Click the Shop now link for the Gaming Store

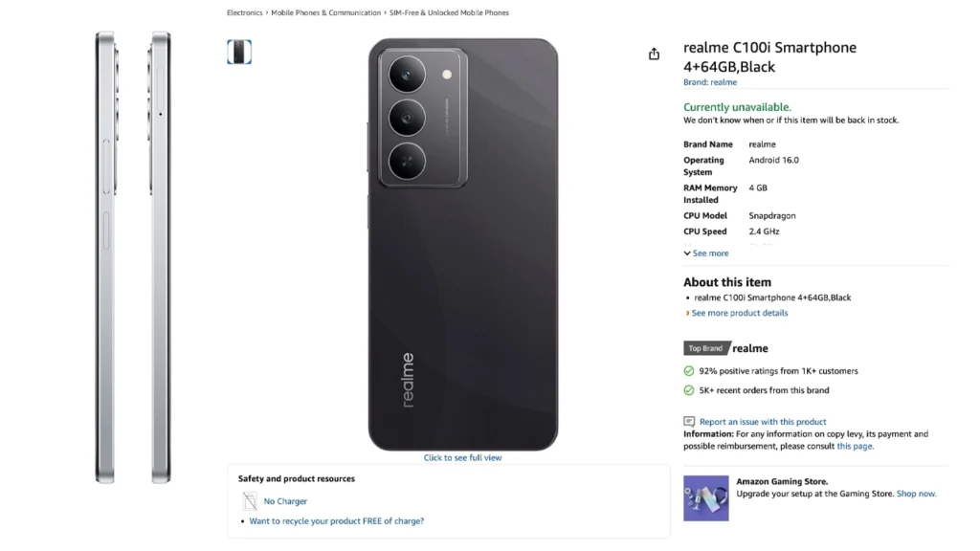click(916, 494)
